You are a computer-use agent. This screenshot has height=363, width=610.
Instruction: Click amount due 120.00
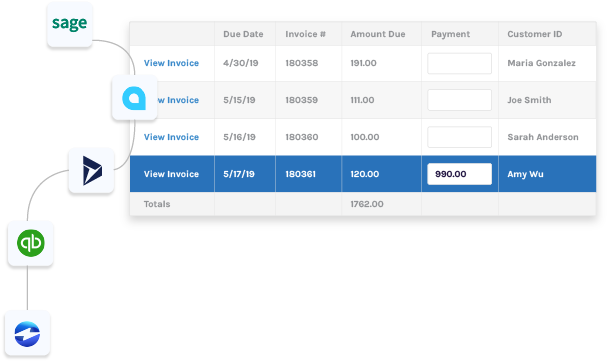tap(365, 174)
